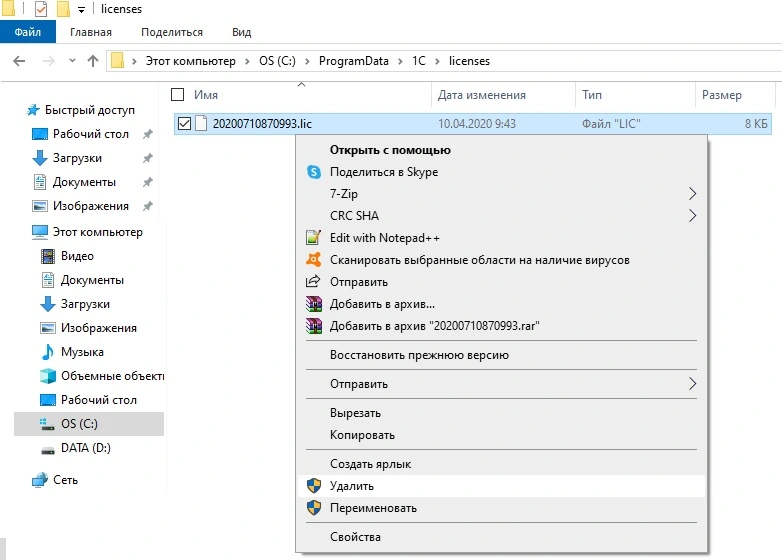782x560 pixels.
Task: Click the Skype icon in context menu
Action: click(x=314, y=172)
